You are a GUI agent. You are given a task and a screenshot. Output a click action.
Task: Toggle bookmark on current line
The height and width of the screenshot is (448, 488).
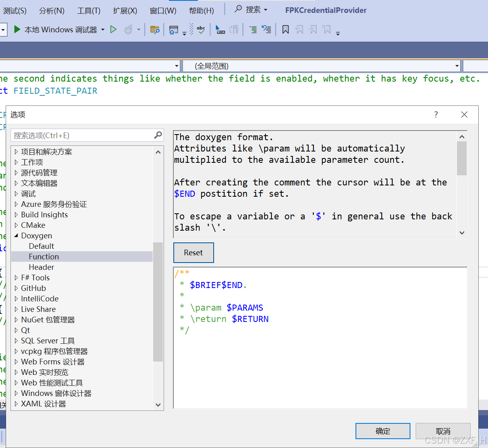coord(286,29)
